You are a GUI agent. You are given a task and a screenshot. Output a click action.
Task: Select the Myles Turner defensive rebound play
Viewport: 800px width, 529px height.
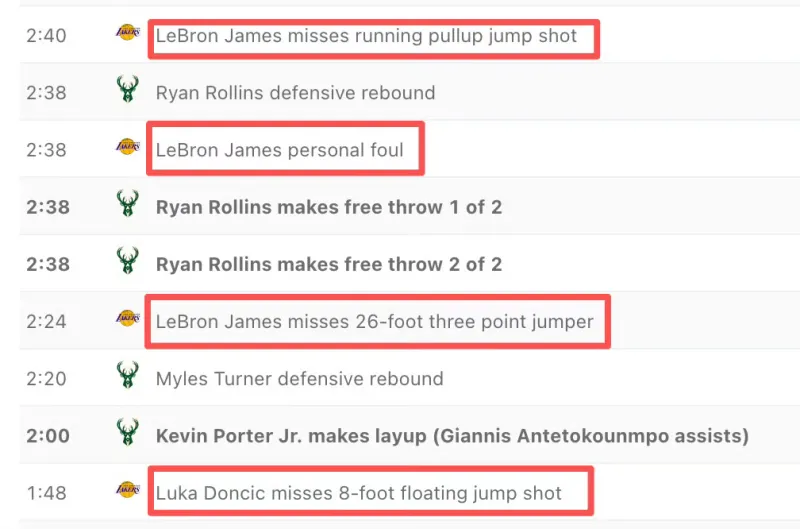coord(299,379)
